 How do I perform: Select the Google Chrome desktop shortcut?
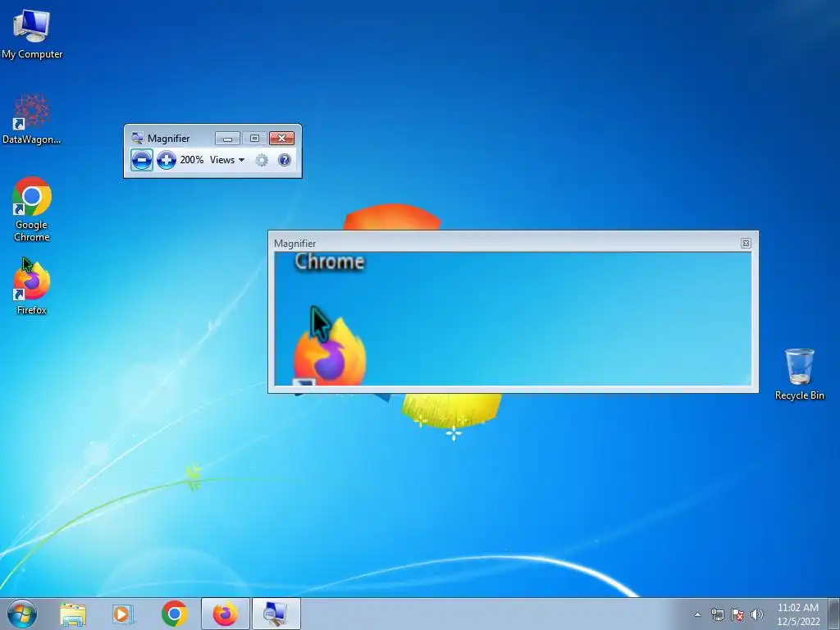[x=32, y=209]
